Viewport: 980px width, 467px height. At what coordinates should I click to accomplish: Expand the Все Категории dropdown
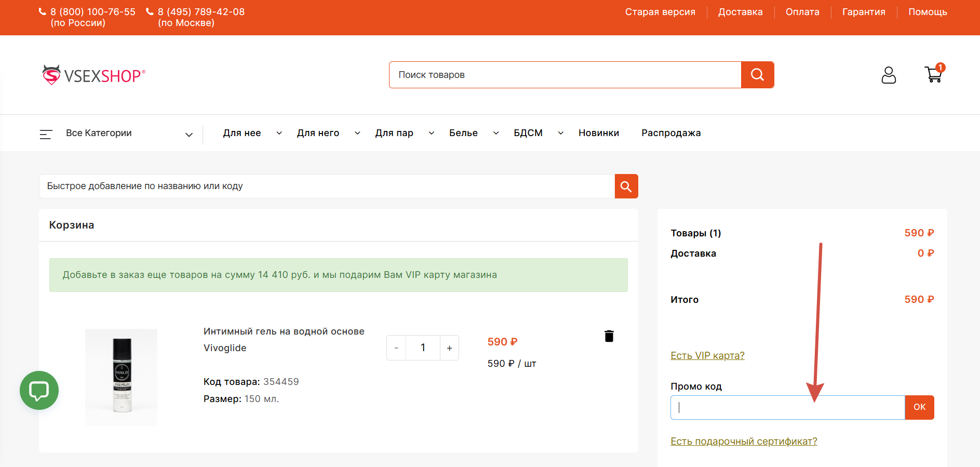coord(189,135)
